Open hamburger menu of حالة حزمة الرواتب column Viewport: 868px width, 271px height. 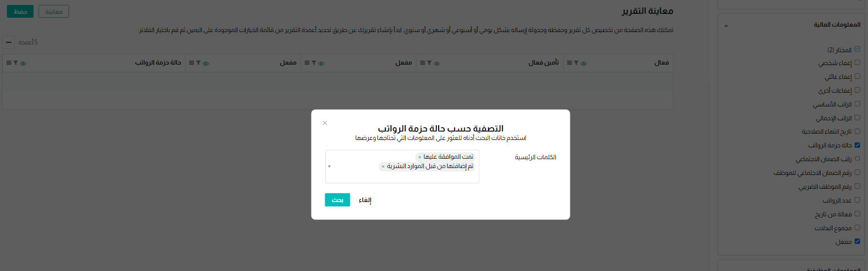9,63
